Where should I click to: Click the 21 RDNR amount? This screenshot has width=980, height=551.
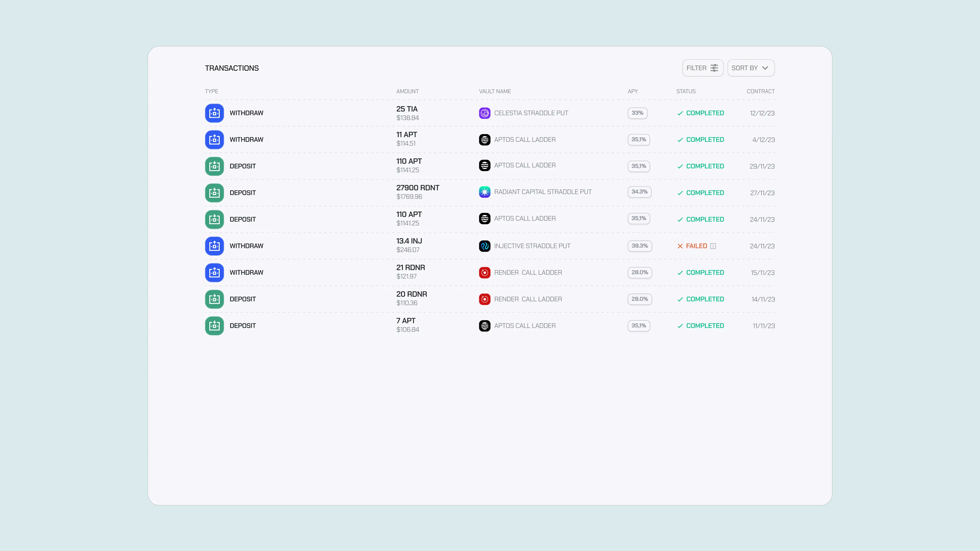click(x=410, y=268)
